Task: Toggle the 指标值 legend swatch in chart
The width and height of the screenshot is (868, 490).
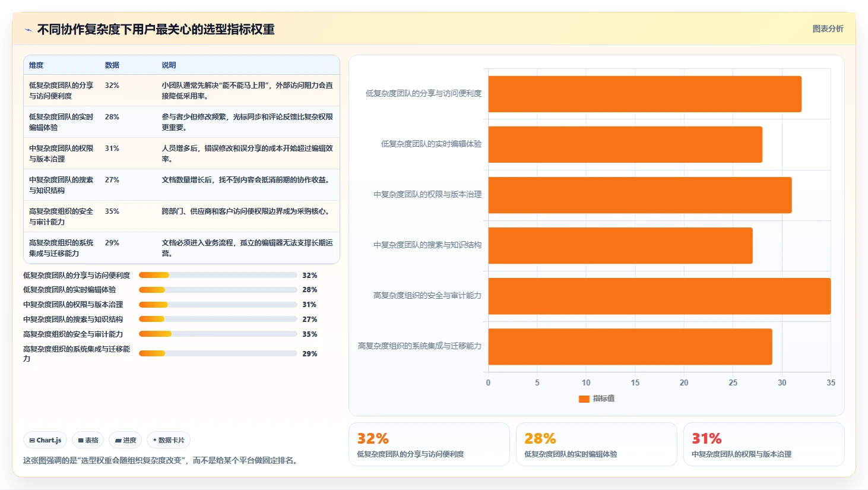Action: click(x=584, y=399)
